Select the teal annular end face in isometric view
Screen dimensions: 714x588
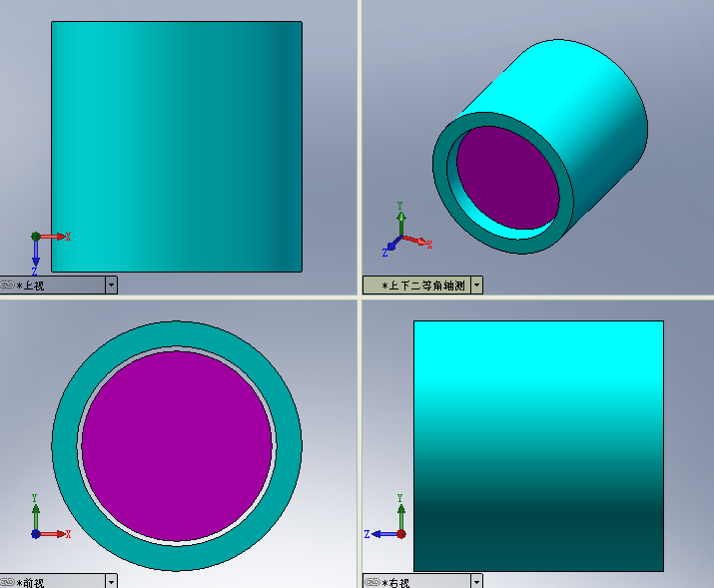(439, 169)
